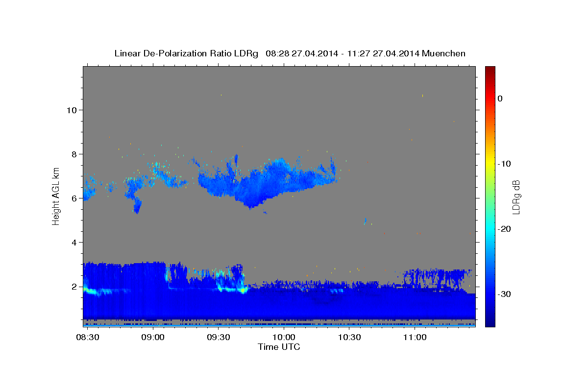The width and height of the screenshot is (588, 392).
Task: Click the 'Time UTC' axis label
Action: [279, 347]
